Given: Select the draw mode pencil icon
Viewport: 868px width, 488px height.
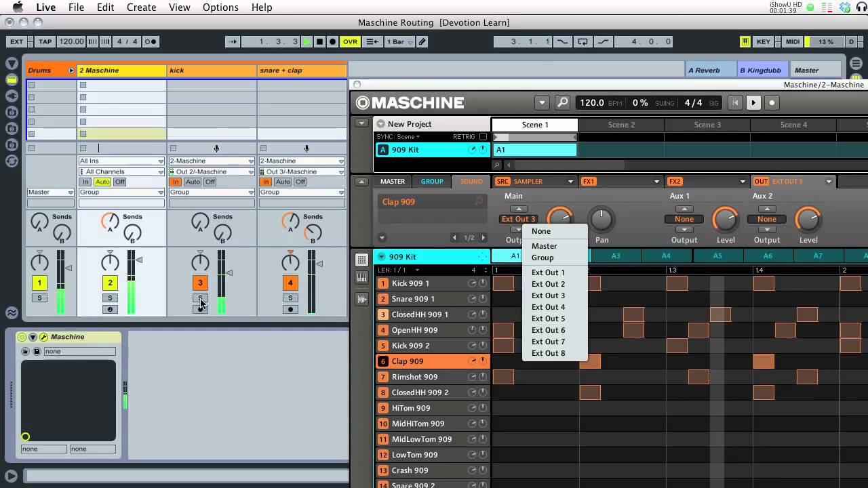Looking at the screenshot, I should 422,42.
